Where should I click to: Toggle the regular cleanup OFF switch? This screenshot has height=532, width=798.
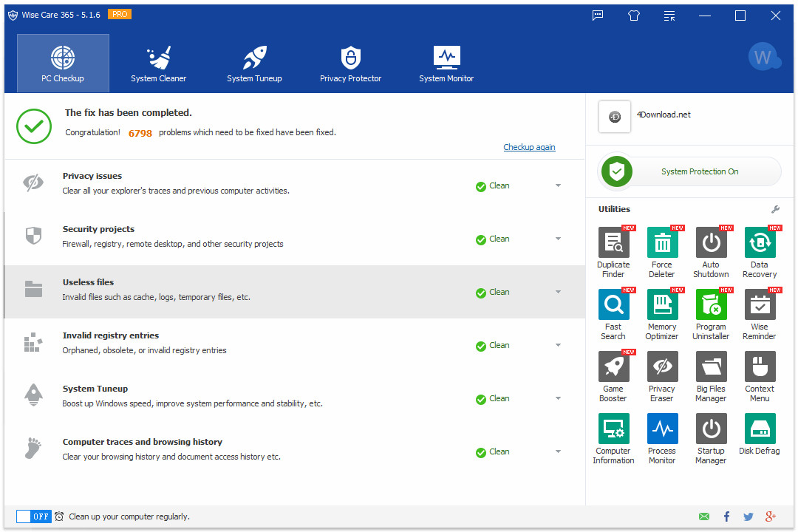point(33,516)
